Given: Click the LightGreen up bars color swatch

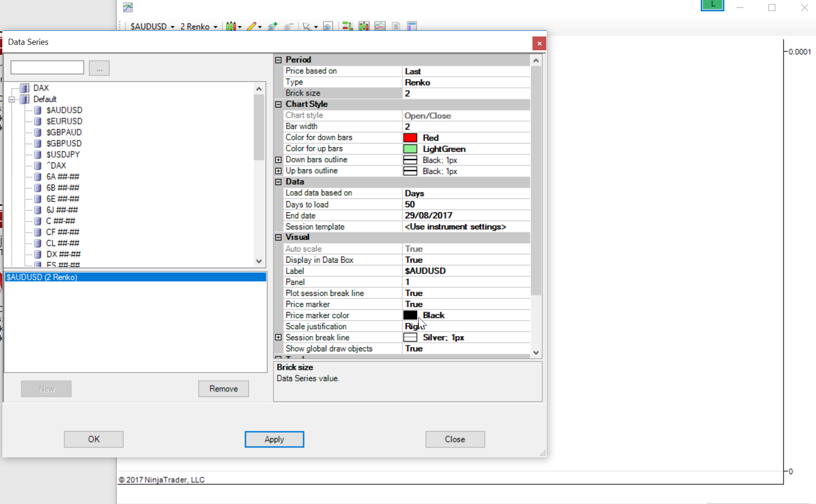Looking at the screenshot, I should pyautogui.click(x=410, y=149).
